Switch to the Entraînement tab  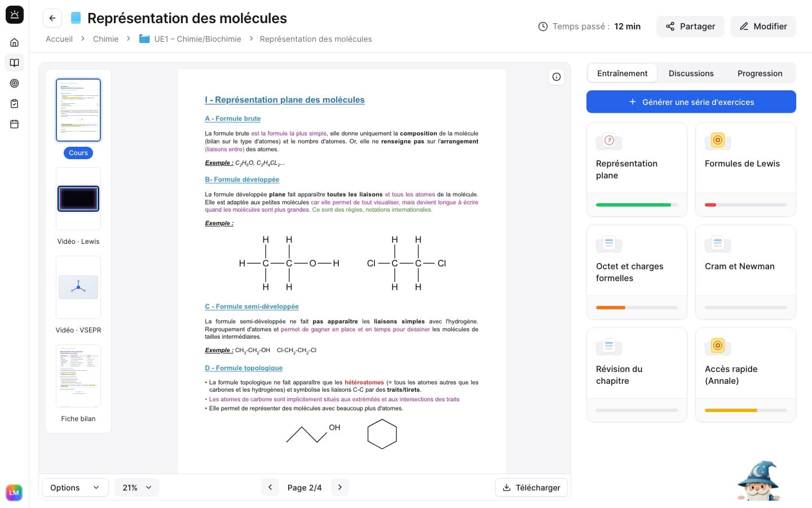(623, 73)
